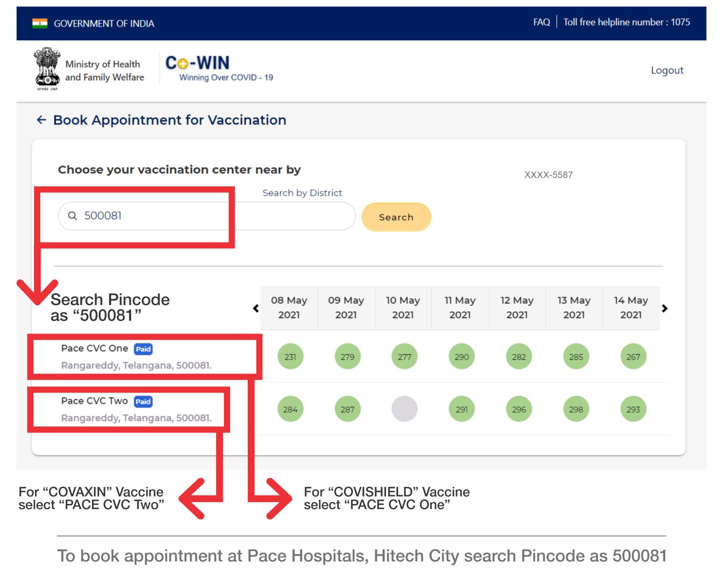Select the 09 May 2021 date column
Image resolution: width=723 pixels, height=588 pixels.
(346, 308)
